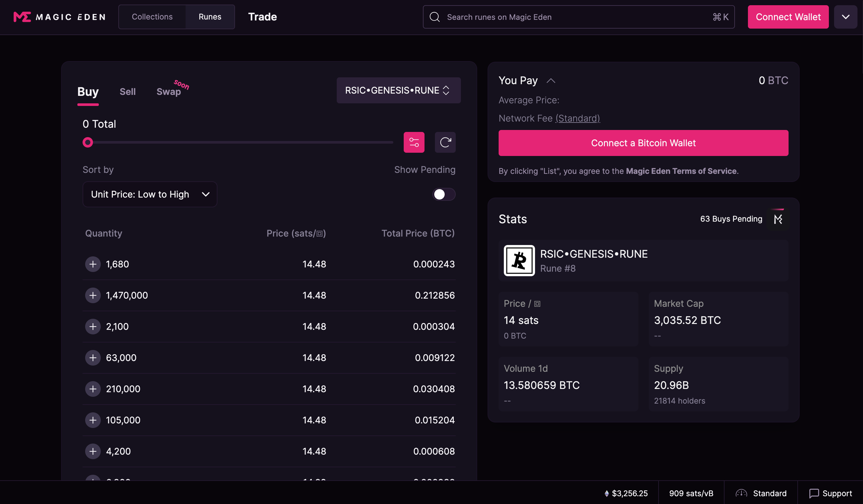Viewport: 863px width, 504px height.
Task: Add the 2,100 quantity listing
Action: point(93,326)
